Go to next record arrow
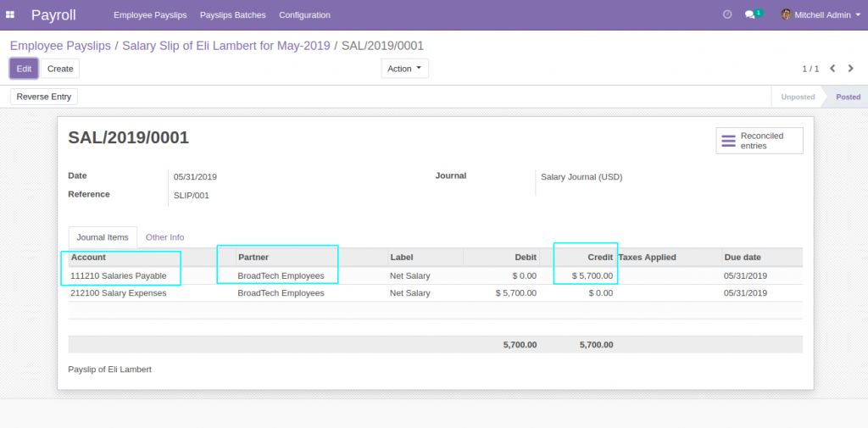This screenshot has height=428, width=868. [x=851, y=69]
